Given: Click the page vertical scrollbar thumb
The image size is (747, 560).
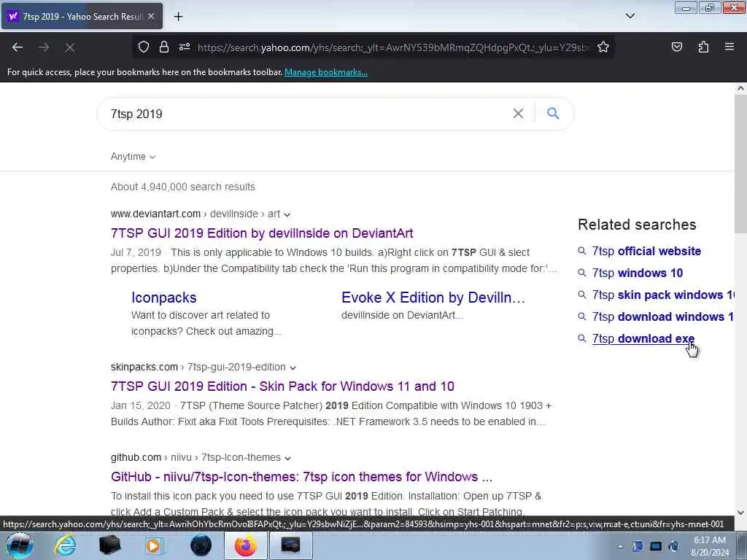Looking at the screenshot, I should pyautogui.click(x=740, y=164).
